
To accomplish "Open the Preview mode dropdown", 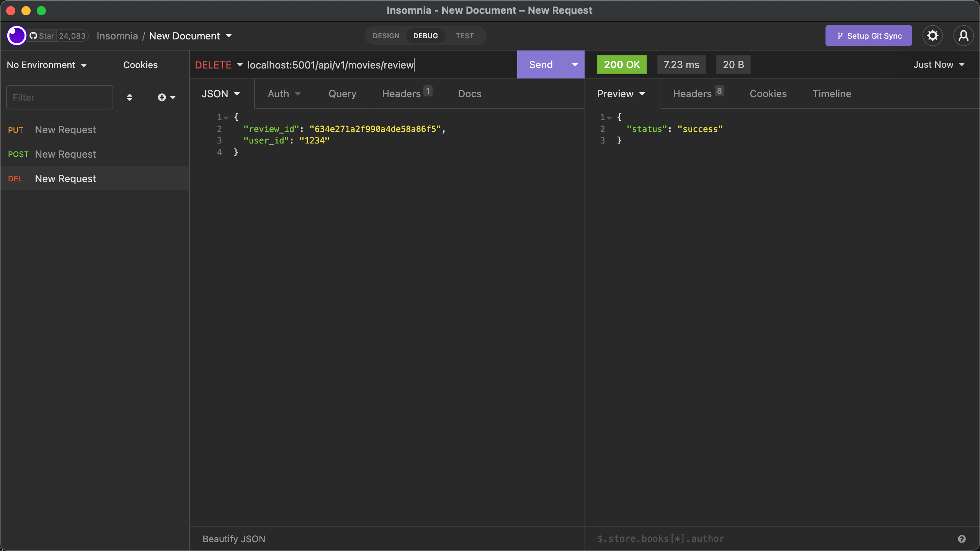I will pos(621,93).
